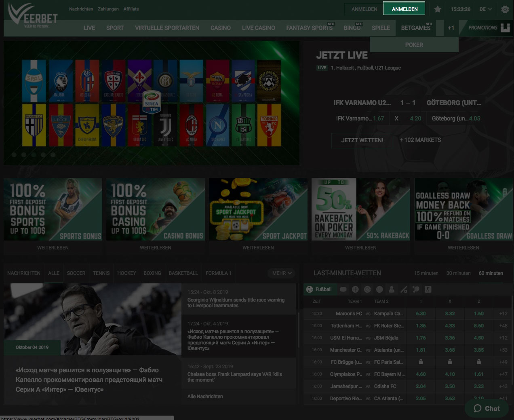This screenshot has width=514, height=420.
Task: Open favorites star icon in header
Action: pyautogui.click(x=438, y=9)
